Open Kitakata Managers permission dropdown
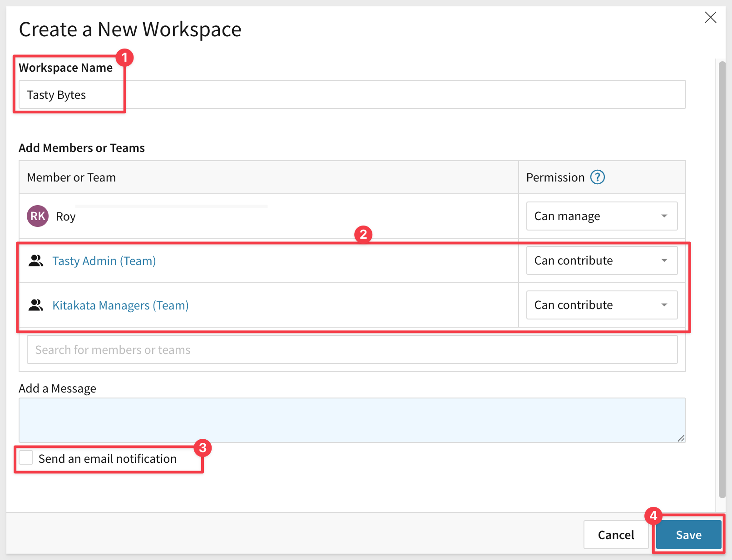The height and width of the screenshot is (560, 732). click(601, 305)
